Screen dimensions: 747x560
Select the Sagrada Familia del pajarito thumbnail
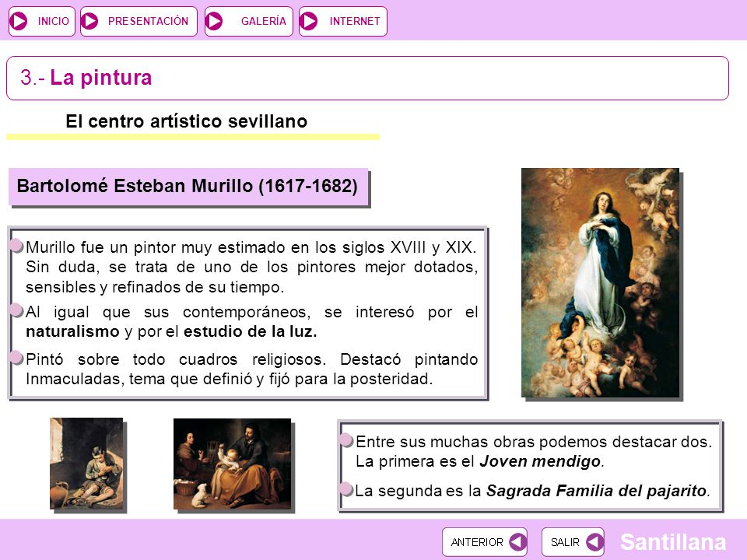(x=232, y=464)
